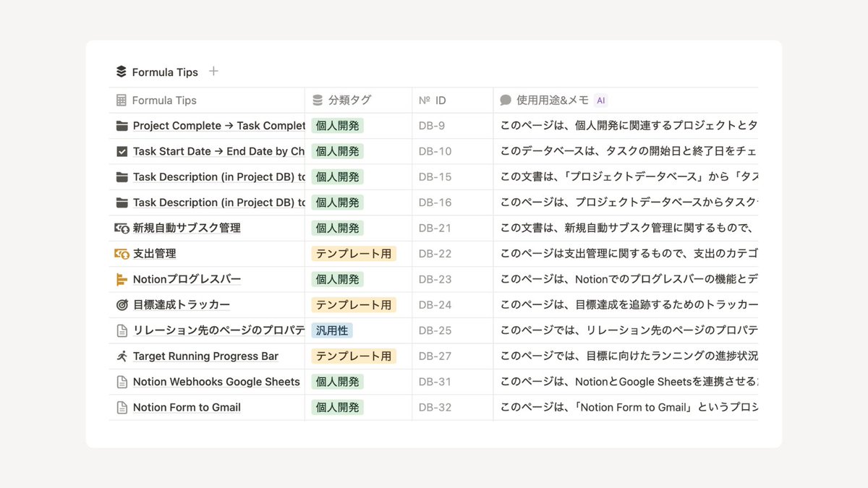The image size is (868, 488).
Task: Click the 分類タグ column header
Action: pos(359,100)
